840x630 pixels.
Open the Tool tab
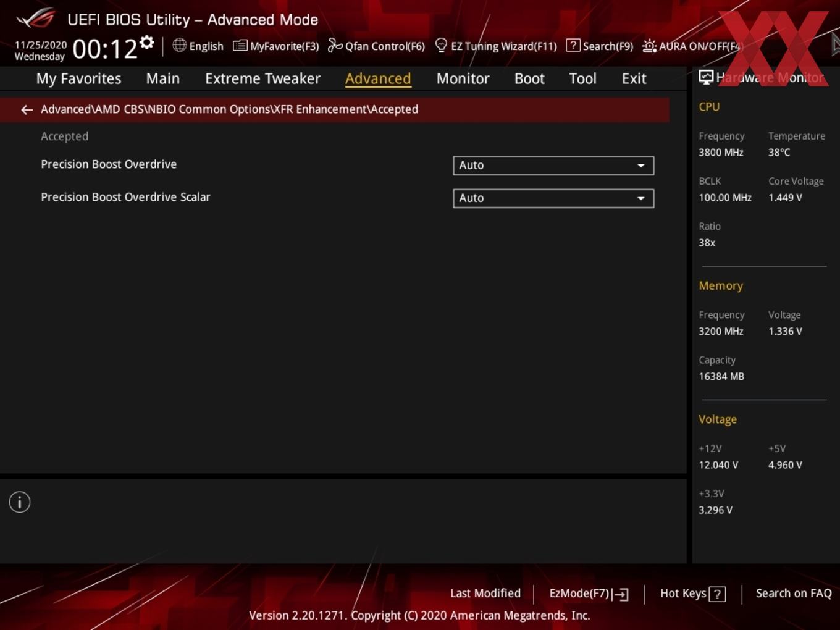coord(582,78)
